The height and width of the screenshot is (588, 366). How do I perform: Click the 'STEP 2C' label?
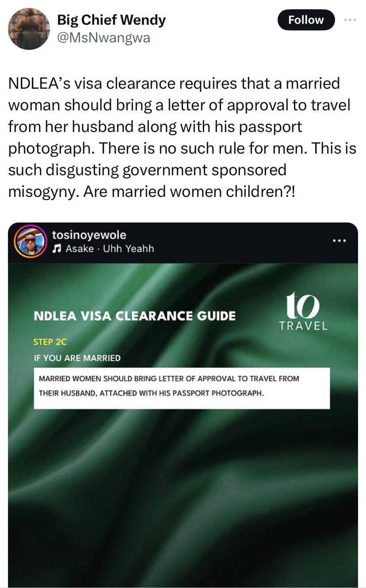(50, 342)
